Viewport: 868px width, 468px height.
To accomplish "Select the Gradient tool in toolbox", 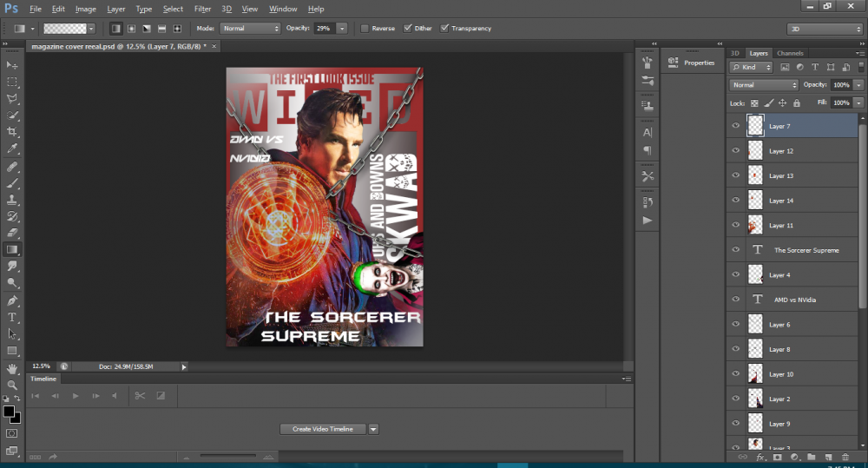I will click(11, 249).
